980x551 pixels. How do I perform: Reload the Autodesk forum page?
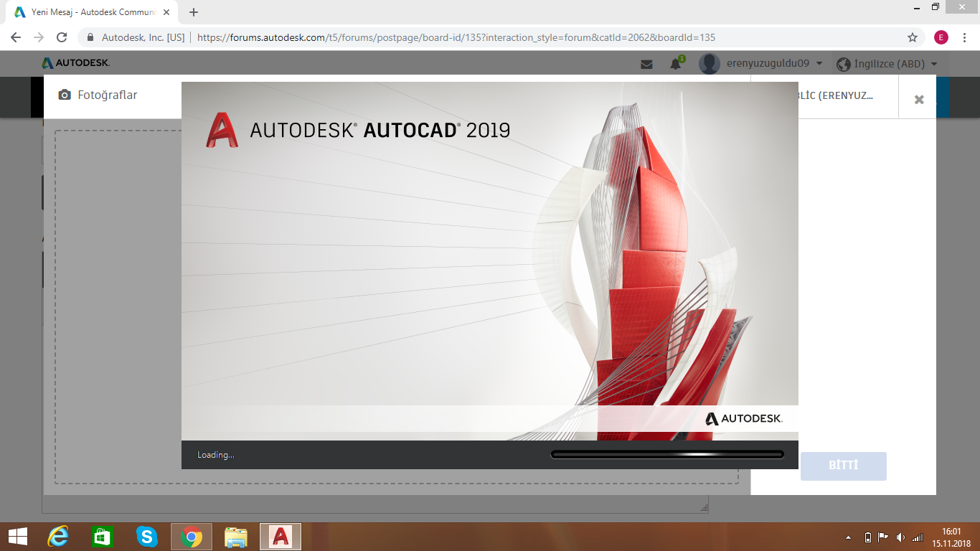click(62, 37)
